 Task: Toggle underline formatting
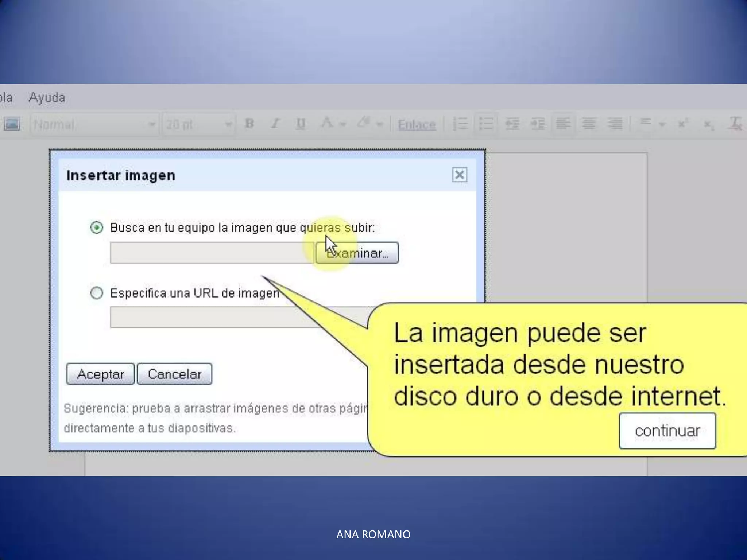pos(300,124)
